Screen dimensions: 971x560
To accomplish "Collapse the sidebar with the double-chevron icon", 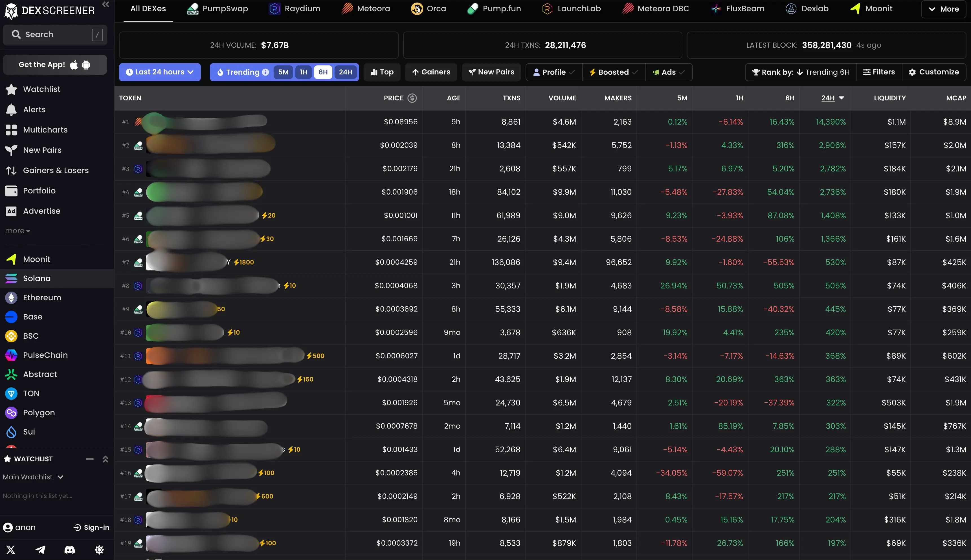I will pos(106,5).
